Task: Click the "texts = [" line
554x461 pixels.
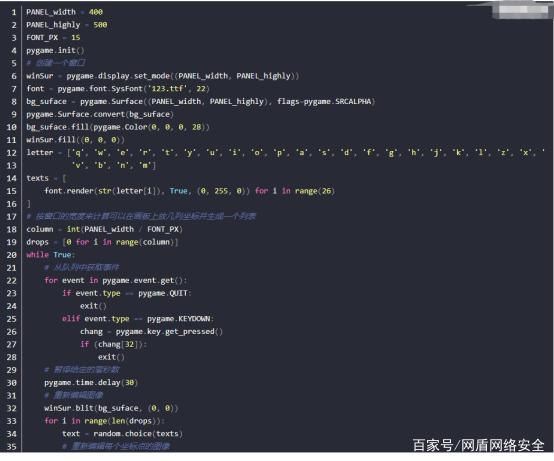Action: click(x=46, y=178)
